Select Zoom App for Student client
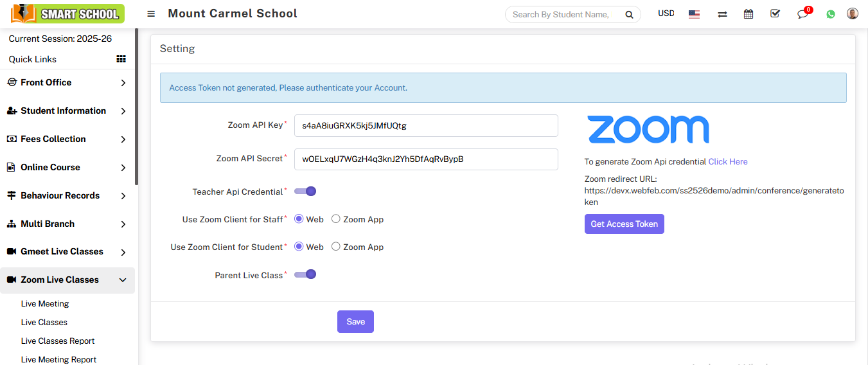The width and height of the screenshot is (868, 365). 336,247
